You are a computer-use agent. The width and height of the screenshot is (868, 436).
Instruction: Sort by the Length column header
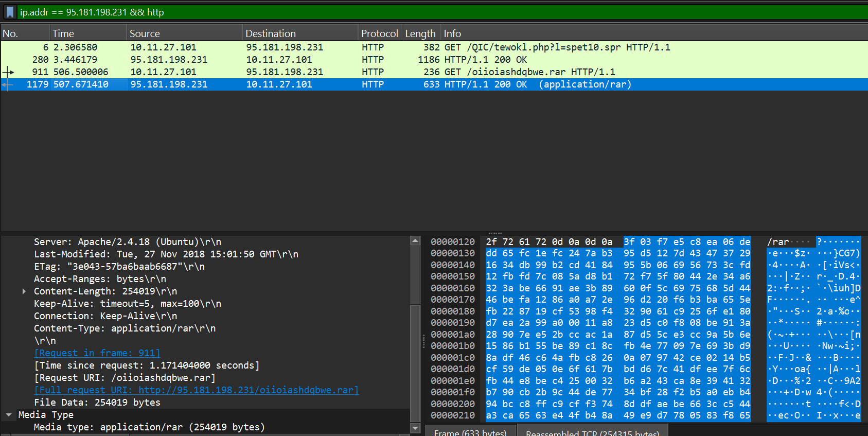(x=421, y=33)
